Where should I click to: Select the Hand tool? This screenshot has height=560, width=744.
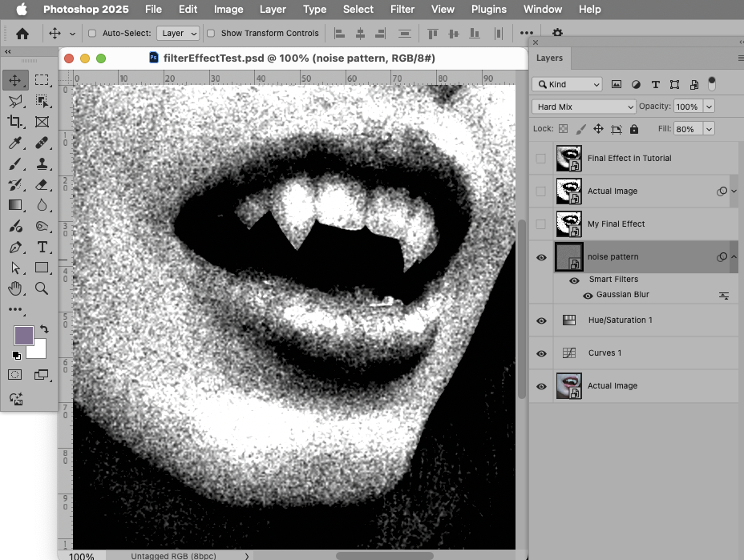click(x=16, y=288)
